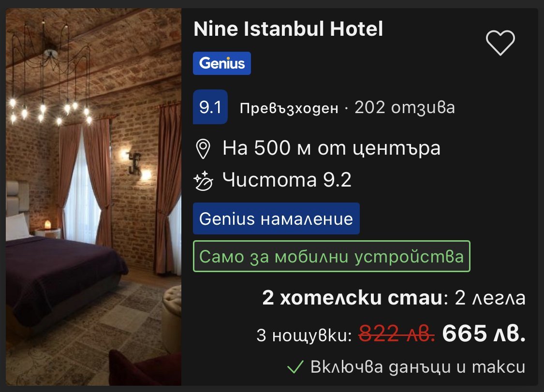Click the Genius намаление label
Image resolution: width=544 pixels, height=392 pixels.
[276, 218]
